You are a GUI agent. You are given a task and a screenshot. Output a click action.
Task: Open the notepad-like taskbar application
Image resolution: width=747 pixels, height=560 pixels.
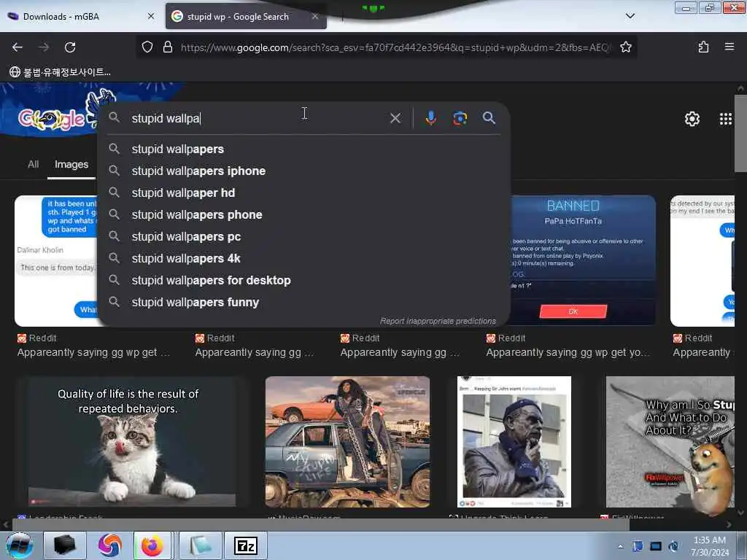pos(200,545)
